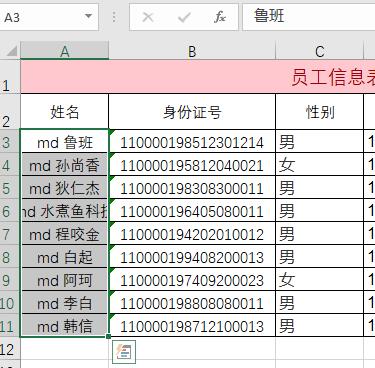Image resolution: width=375 pixels, height=368 pixels.
Task: Click the 员工信息表 title cell
Action: 198,77
